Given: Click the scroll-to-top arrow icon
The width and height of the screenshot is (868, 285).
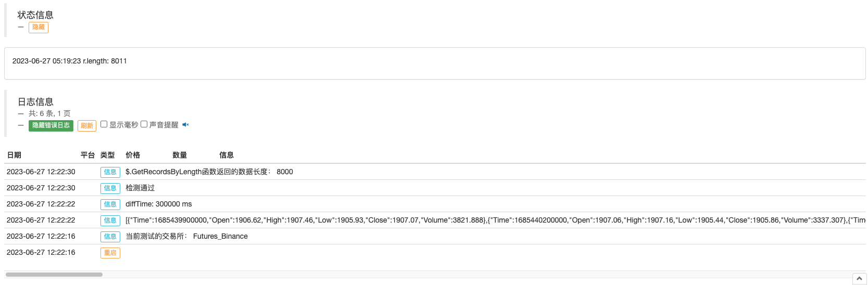Looking at the screenshot, I should click(x=860, y=279).
